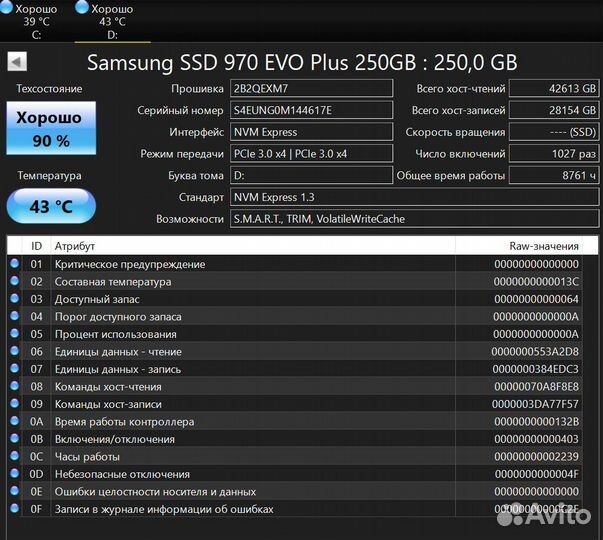Click status dot for attribute 0C

(15, 456)
